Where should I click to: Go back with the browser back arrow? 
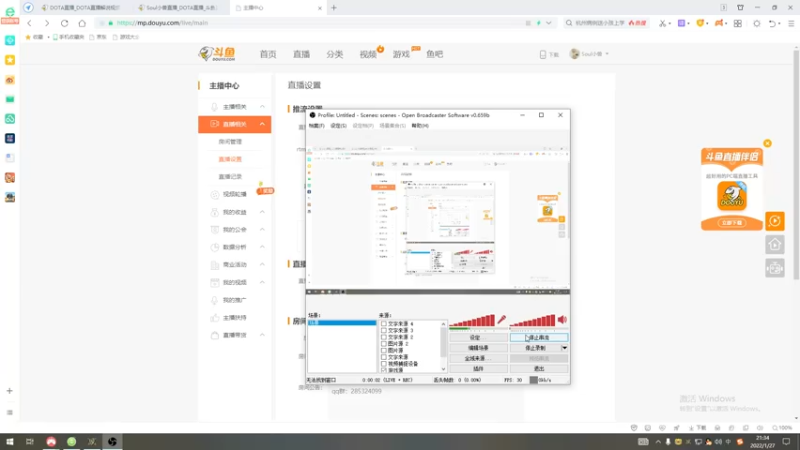tap(30, 23)
